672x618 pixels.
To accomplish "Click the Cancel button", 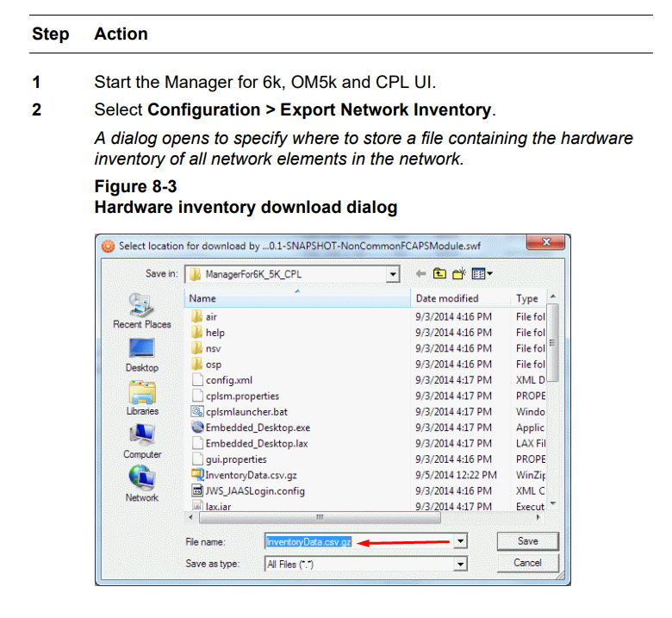I will pos(527,563).
